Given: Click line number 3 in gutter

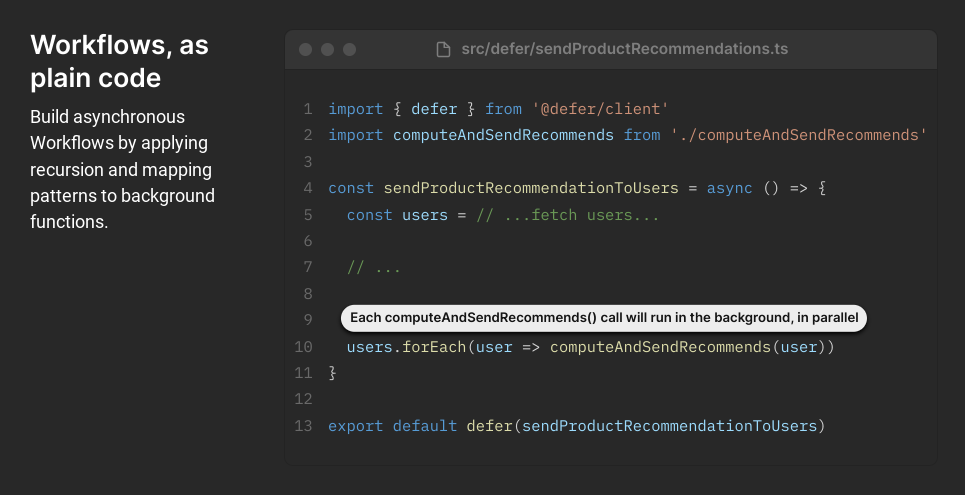Looking at the screenshot, I should tap(308, 162).
